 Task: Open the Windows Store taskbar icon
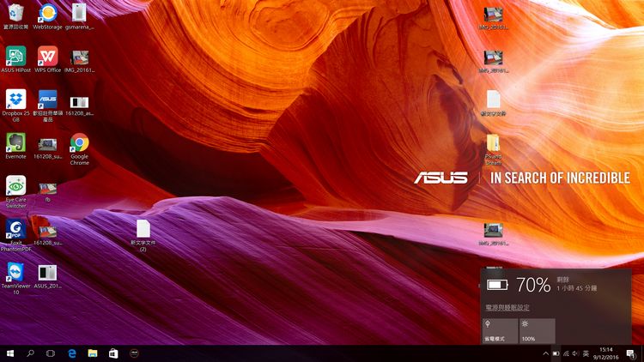pyautogui.click(x=113, y=353)
